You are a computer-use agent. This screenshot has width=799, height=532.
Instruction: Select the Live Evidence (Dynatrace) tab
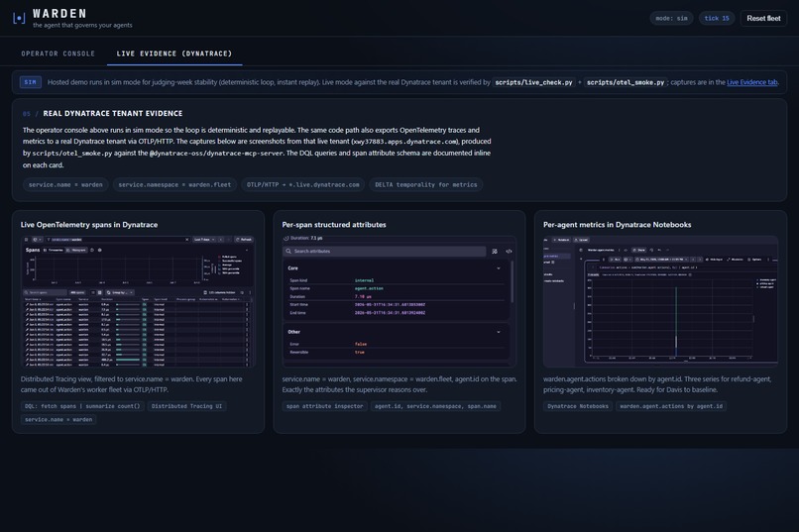pyautogui.click(x=174, y=53)
